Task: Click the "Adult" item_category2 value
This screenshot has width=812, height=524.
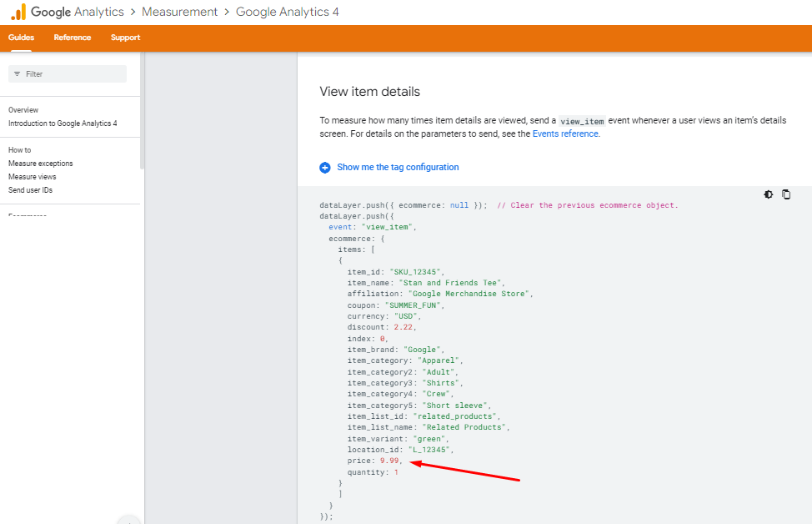Action: (440, 372)
